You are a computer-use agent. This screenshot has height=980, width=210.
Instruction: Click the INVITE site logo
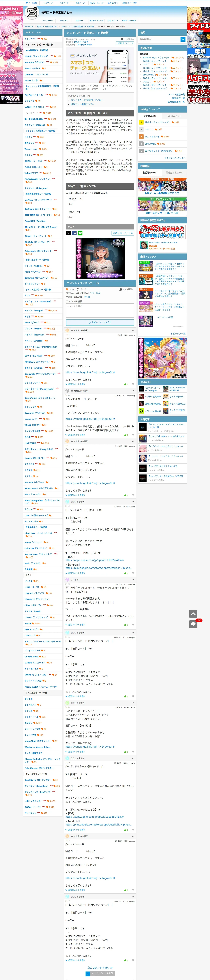click(x=32, y=13)
